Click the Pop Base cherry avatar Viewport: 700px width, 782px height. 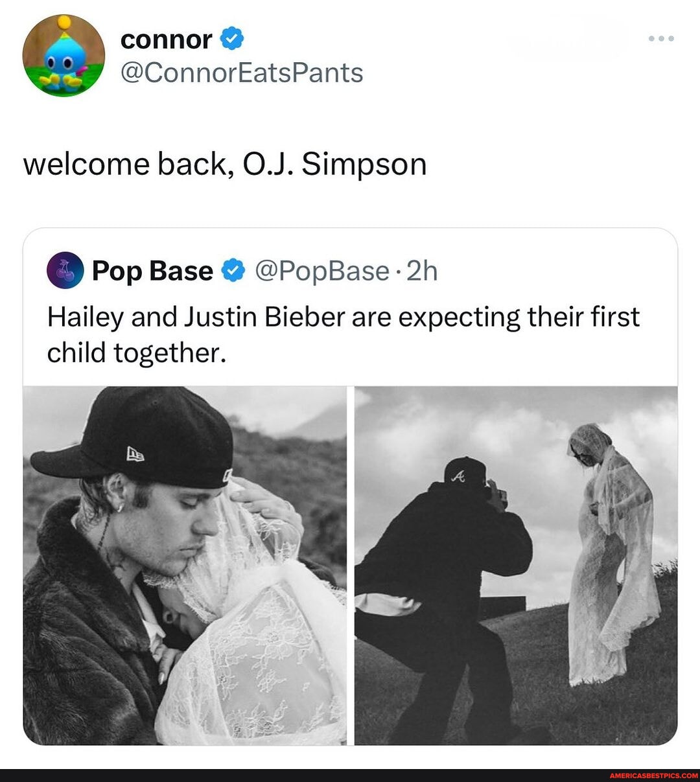64,271
